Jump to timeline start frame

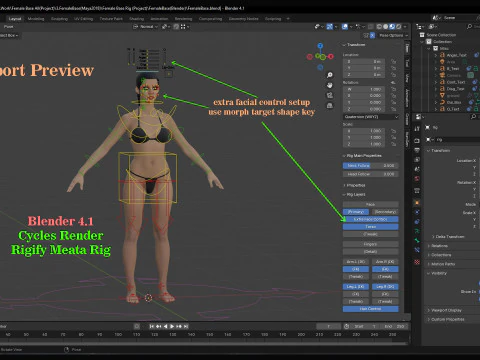click(x=152, y=326)
